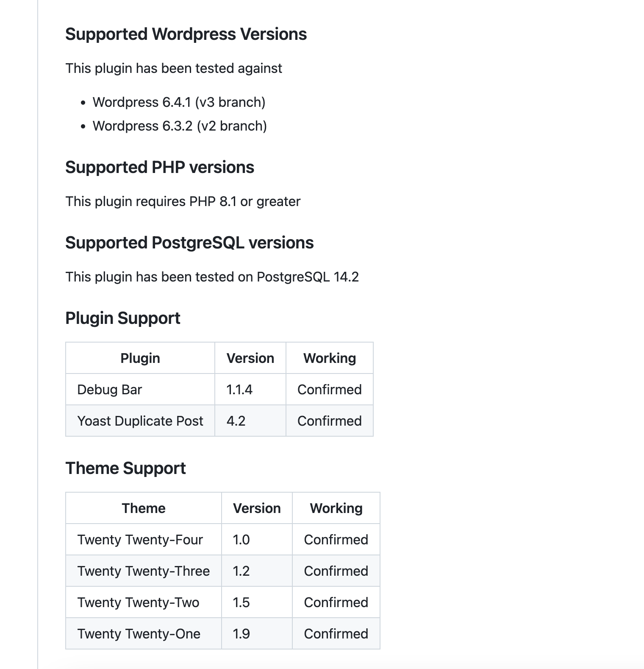644x669 pixels.
Task: Click the PostgreSQL 14.2 tested sentence
Action: pos(212,277)
